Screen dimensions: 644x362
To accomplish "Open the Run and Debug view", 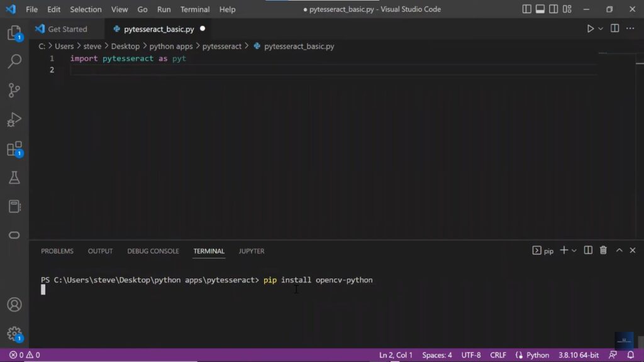I will click(14, 119).
